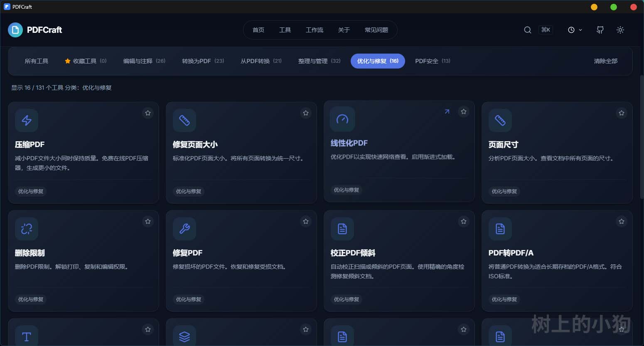Select the 优化与修复 category tab

378,61
